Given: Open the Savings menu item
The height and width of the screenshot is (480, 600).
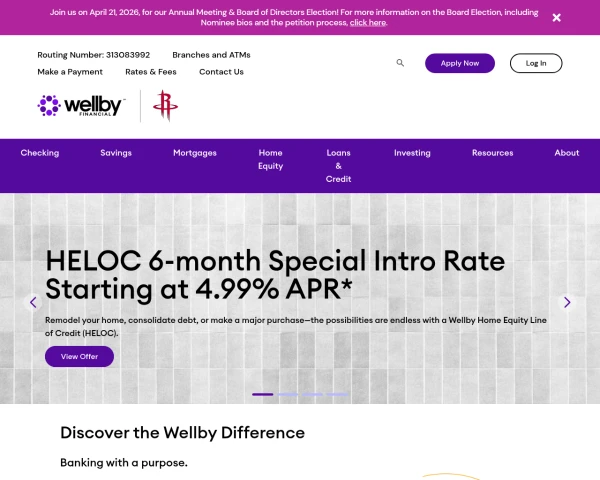Looking at the screenshot, I should click(x=116, y=153).
